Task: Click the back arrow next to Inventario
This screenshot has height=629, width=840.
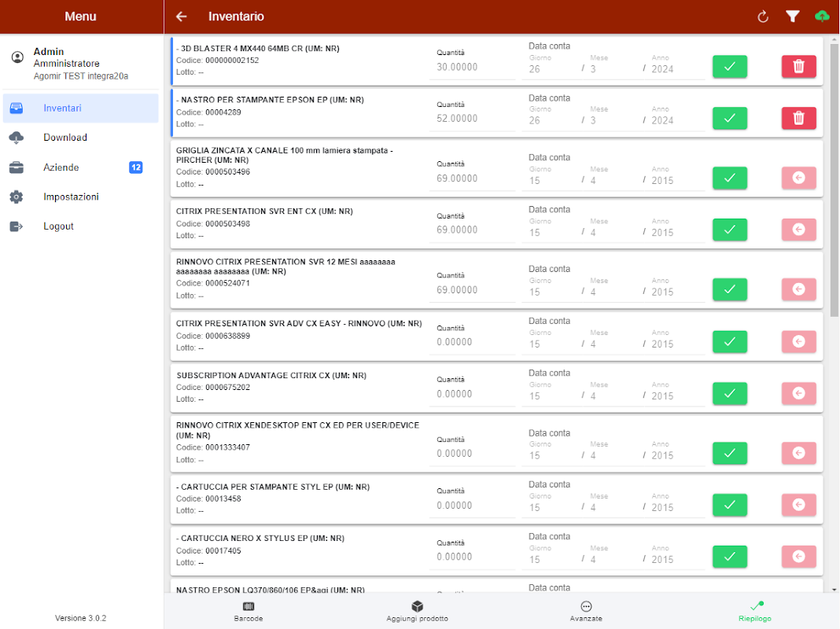Action: point(182,17)
